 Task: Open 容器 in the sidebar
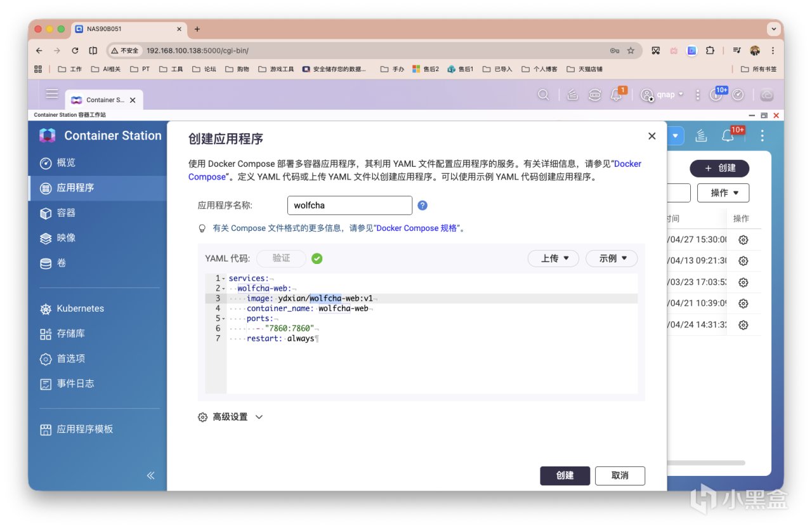click(x=96, y=213)
